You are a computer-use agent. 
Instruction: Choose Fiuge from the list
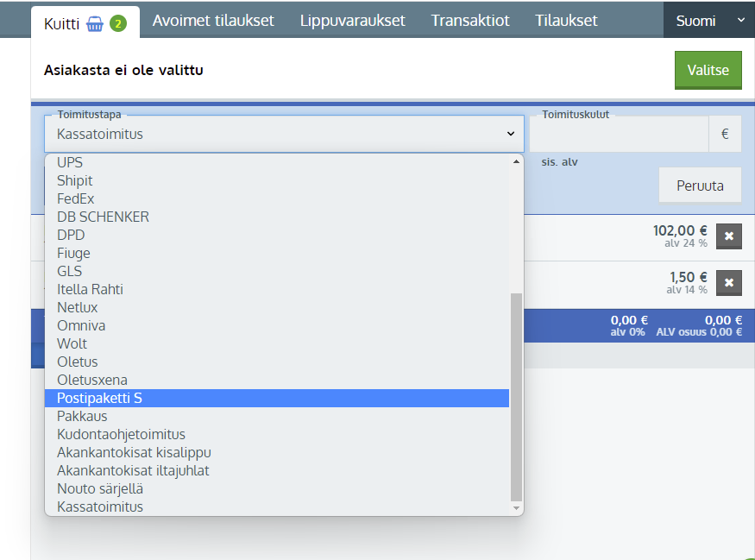coord(277,254)
